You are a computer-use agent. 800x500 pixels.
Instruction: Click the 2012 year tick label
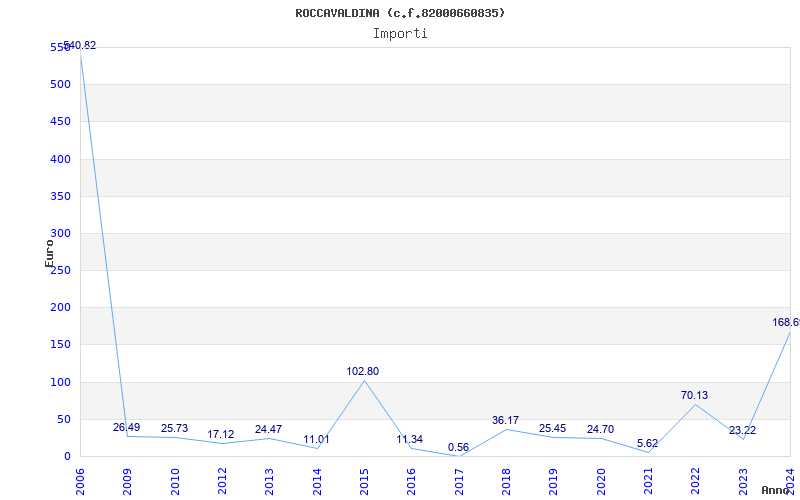(x=222, y=481)
